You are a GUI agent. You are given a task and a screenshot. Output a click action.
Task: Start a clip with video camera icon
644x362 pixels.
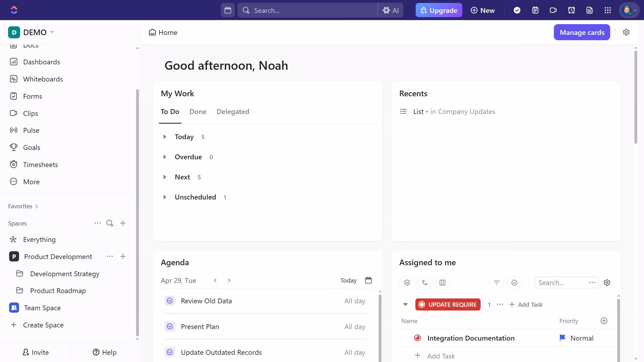(553, 10)
